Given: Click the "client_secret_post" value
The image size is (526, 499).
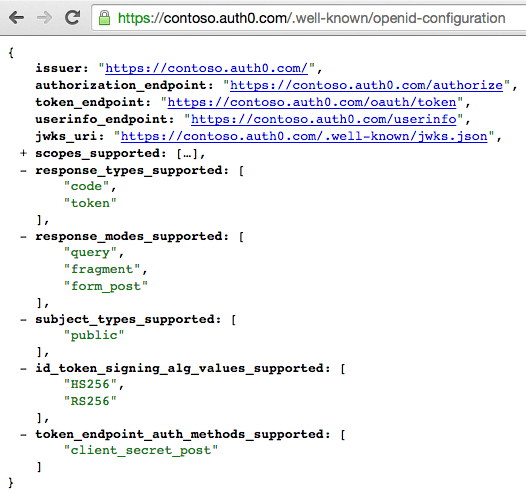Looking at the screenshot, I should point(141,450).
